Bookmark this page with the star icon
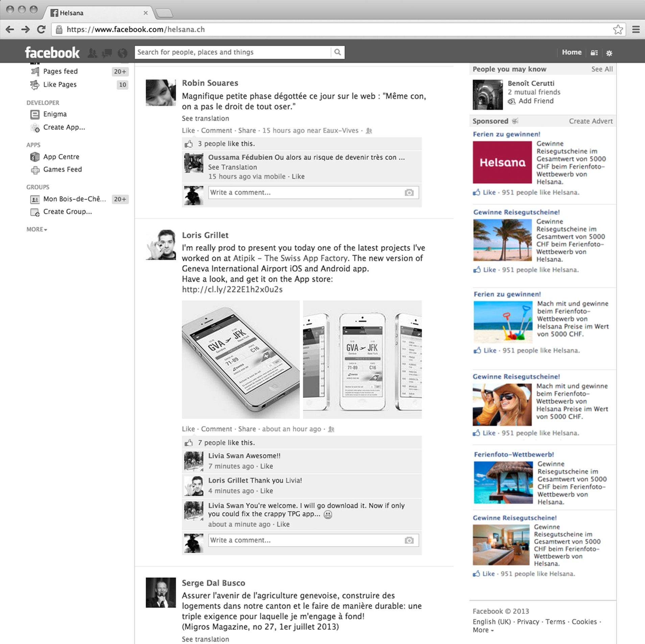The height and width of the screenshot is (644, 645). [618, 29]
